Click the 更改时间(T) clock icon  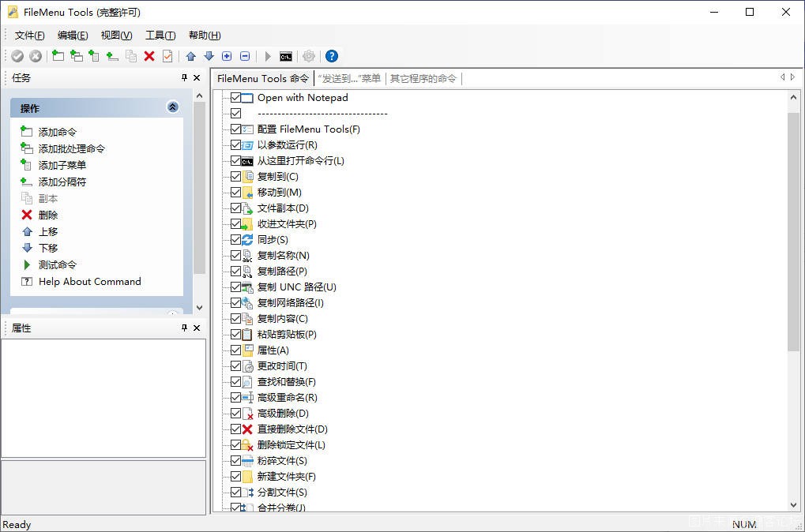point(247,366)
